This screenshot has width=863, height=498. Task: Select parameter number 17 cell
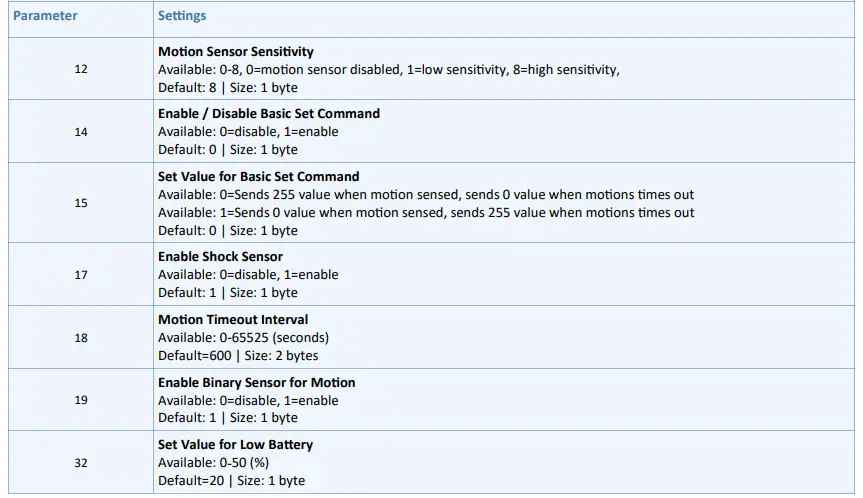[81, 275]
